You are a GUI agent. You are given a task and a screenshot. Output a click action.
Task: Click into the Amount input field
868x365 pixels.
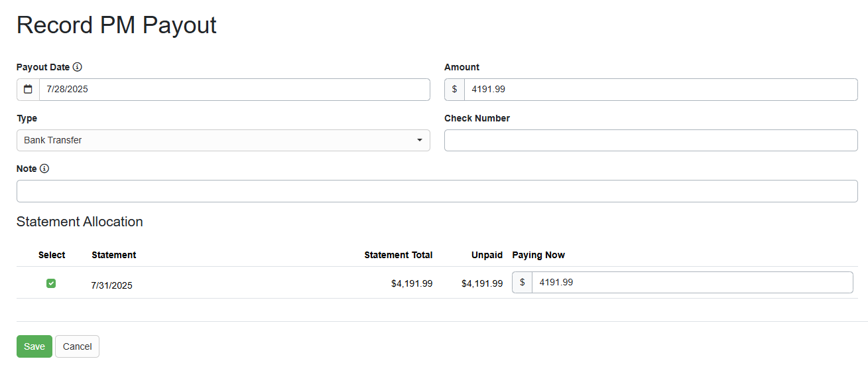(661, 90)
